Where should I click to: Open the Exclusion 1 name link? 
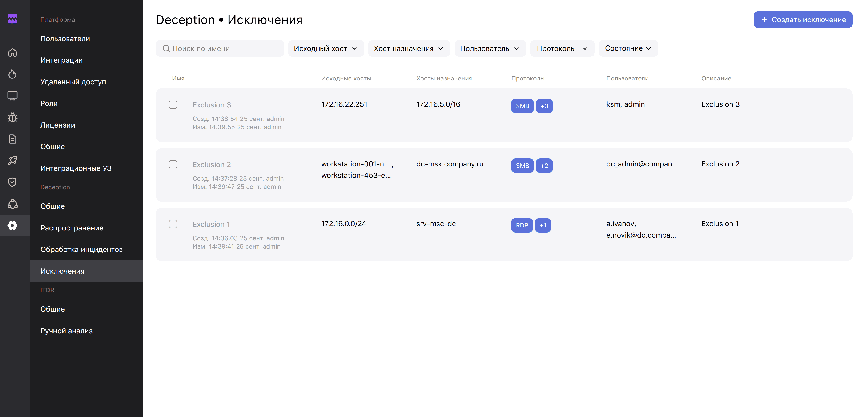tap(211, 225)
